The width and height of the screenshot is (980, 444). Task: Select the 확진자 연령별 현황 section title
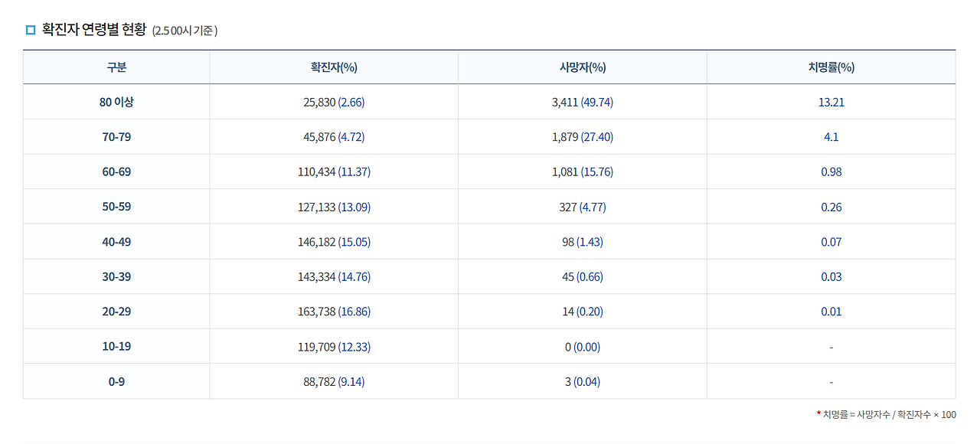93,30
